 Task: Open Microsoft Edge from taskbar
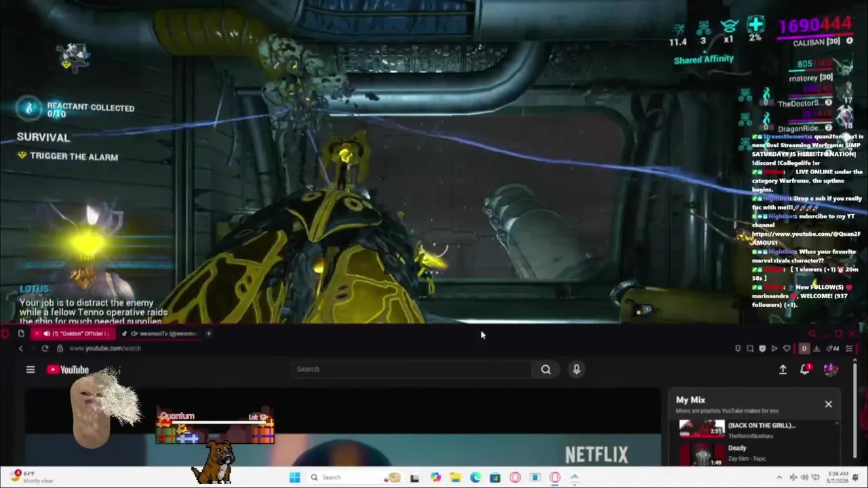pyautogui.click(x=475, y=477)
